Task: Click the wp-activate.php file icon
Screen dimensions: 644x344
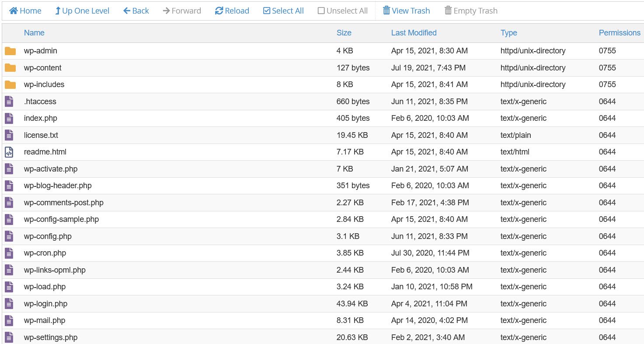Action: click(9, 169)
